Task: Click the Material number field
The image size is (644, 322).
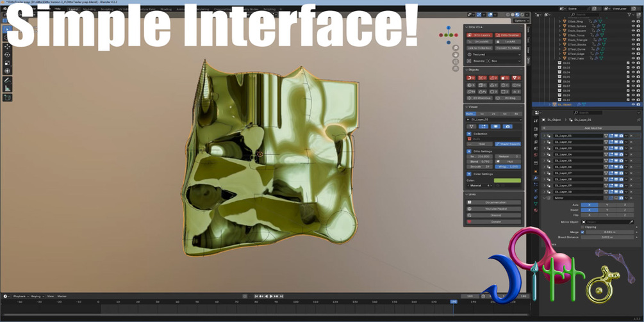Action: tap(480, 186)
